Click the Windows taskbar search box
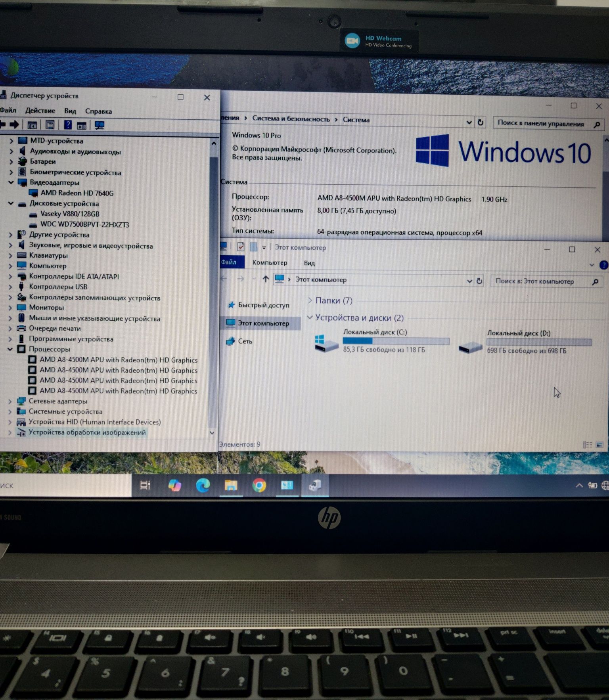Viewport: 609px width, 700px height. click(x=65, y=485)
